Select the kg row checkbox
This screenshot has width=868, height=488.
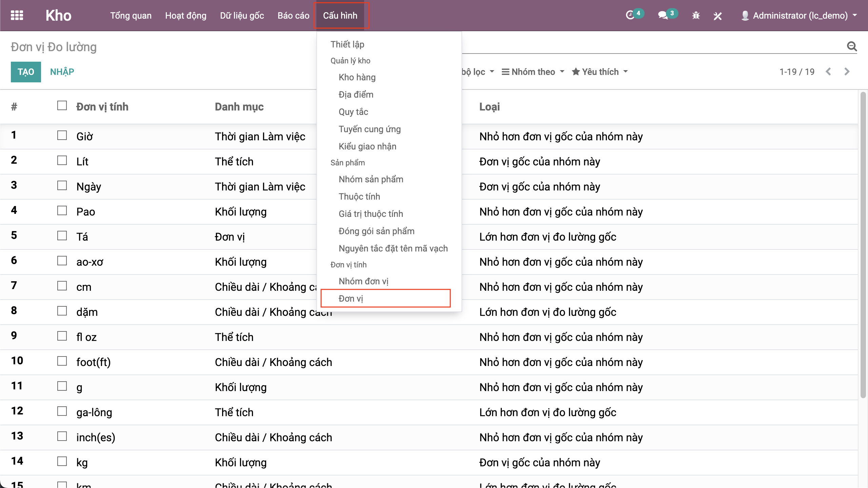62,462
